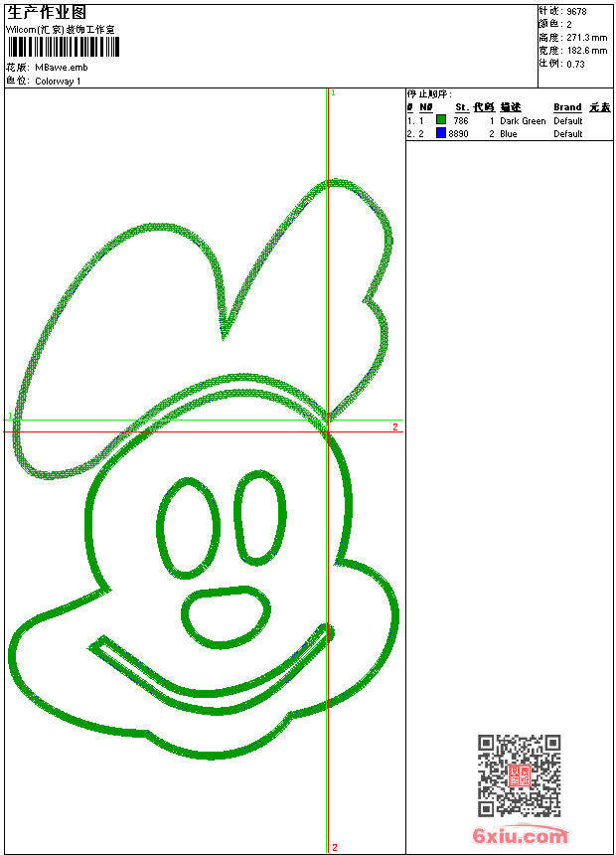616x855 pixels.
Task: Click the barcode under the studio name
Action: (63, 47)
